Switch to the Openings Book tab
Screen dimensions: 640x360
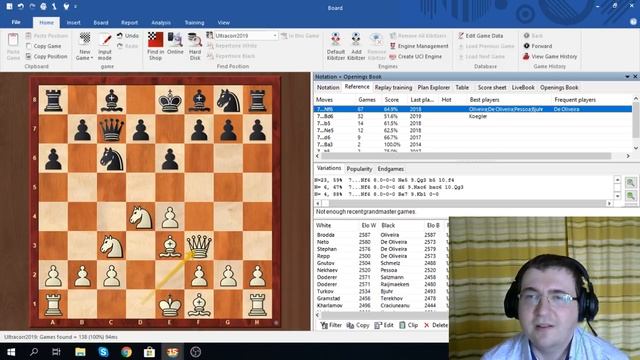(x=559, y=87)
